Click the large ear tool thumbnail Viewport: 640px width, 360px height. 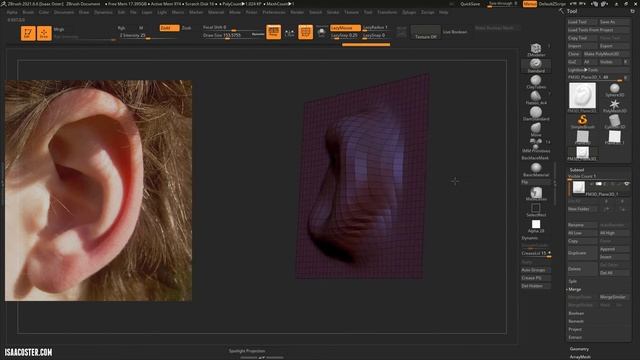pos(582,97)
